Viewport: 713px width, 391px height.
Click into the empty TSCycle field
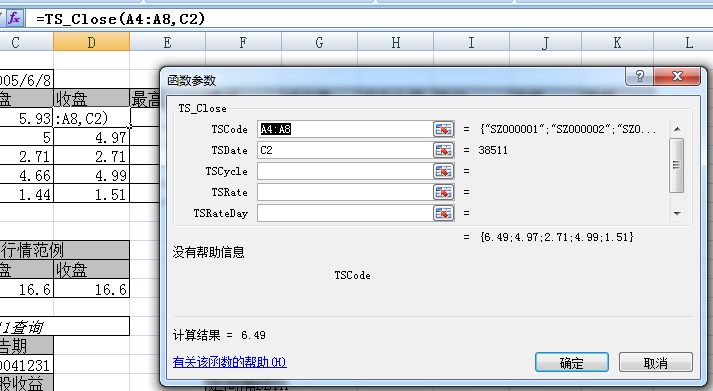click(345, 171)
